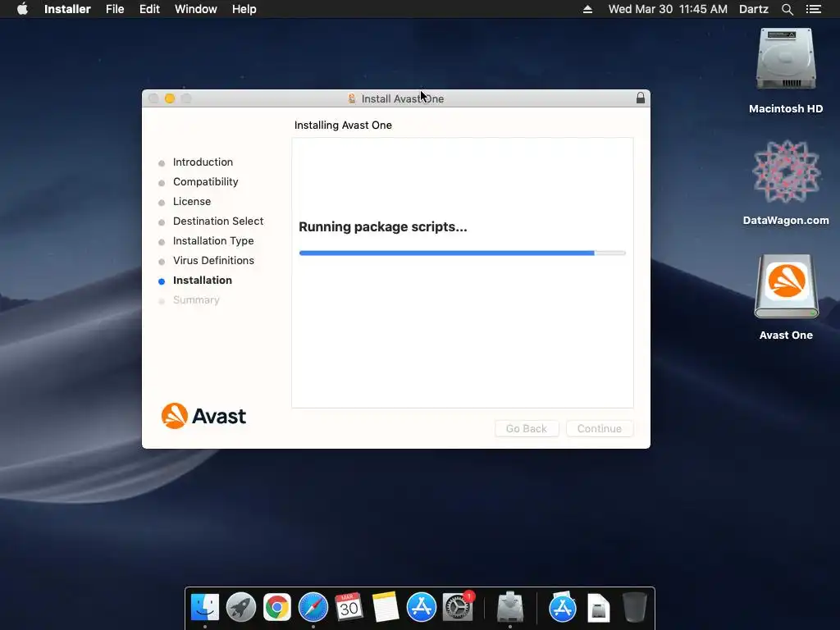Click the License step
The width and height of the screenshot is (840, 630).
(192, 202)
